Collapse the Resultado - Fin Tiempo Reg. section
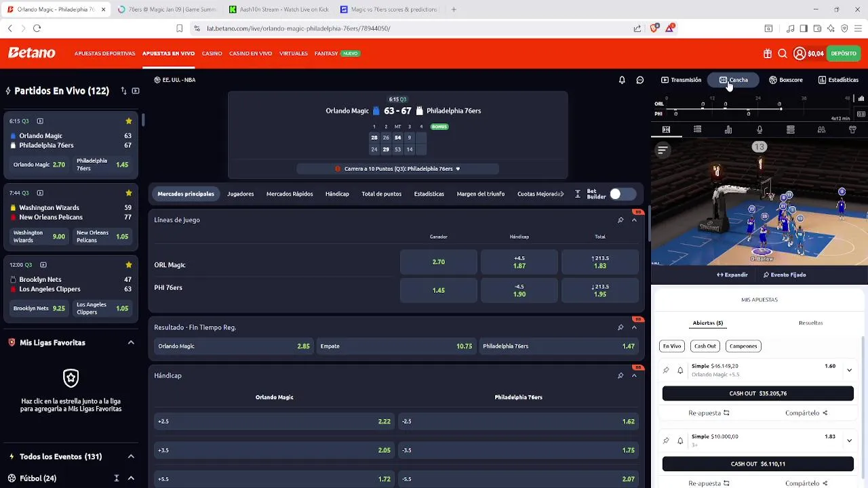868x488 pixels. [x=635, y=327]
